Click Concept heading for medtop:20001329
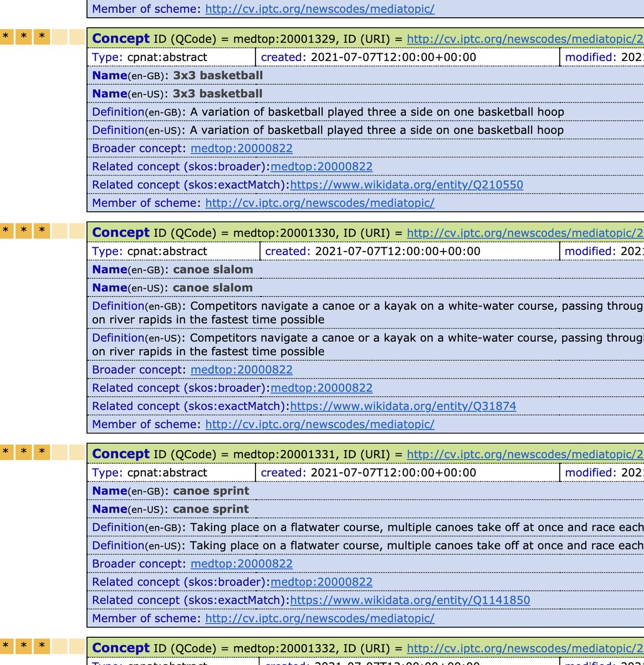644x665 pixels. 121,39
